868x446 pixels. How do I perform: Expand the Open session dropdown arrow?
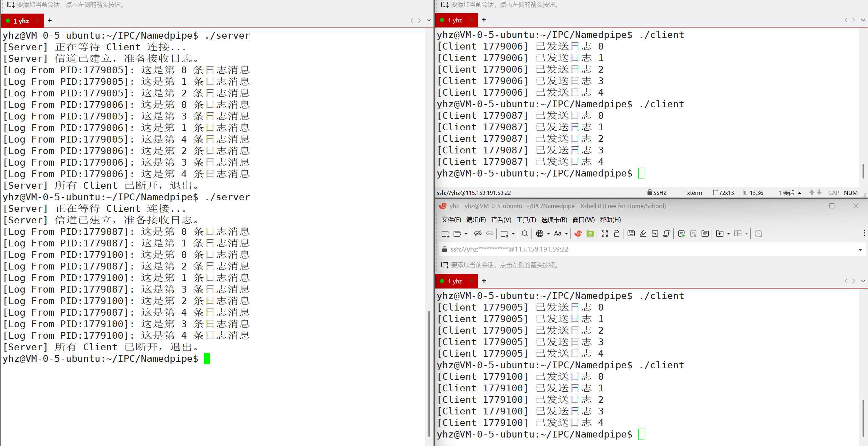(466, 234)
